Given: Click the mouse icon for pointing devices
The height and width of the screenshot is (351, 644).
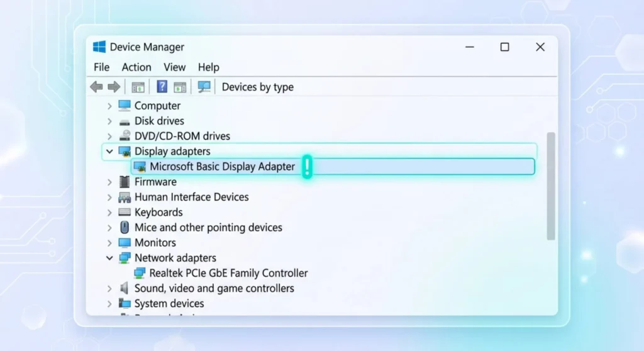Looking at the screenshot, I should point(125,227).
